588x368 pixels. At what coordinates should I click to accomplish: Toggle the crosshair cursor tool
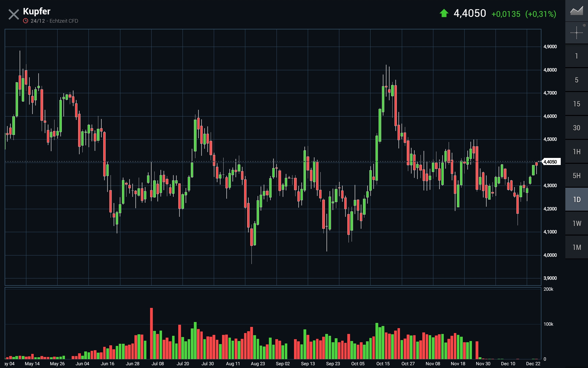(x=576, y=33)
